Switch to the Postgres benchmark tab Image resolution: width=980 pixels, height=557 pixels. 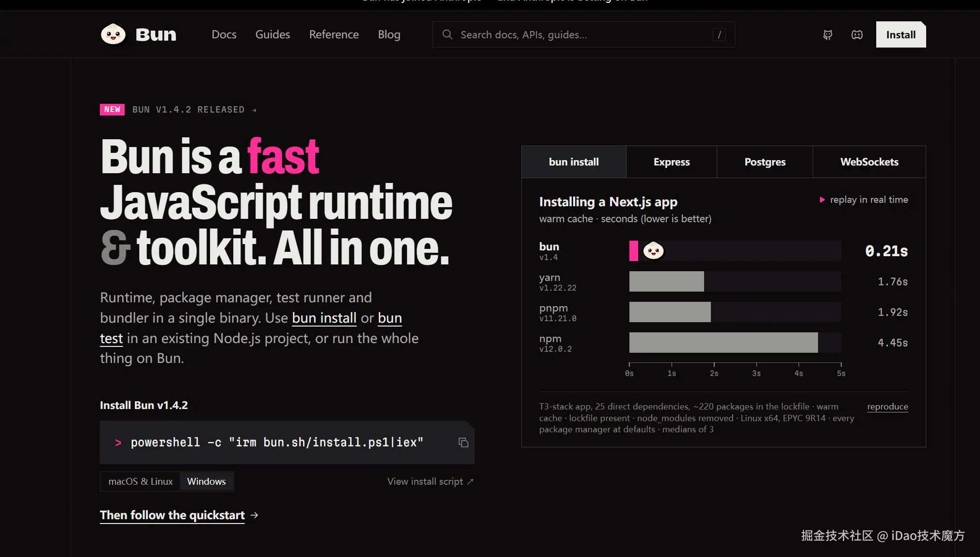(x=765, y=162)
